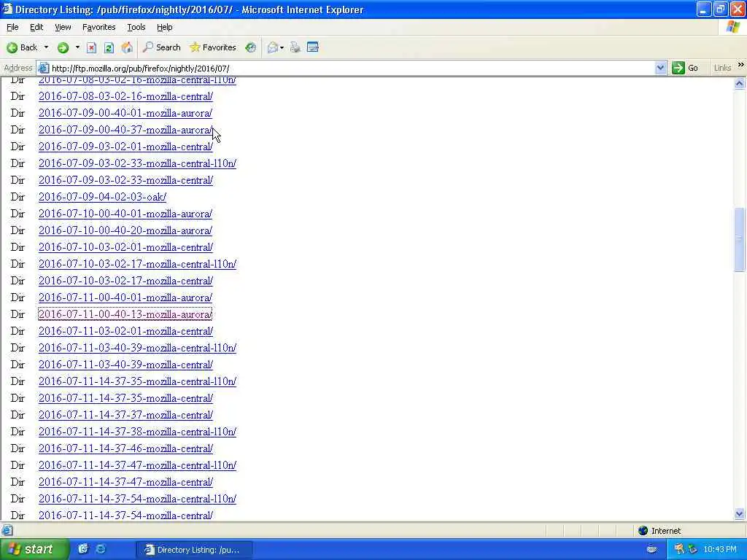Open 2016-07-11-14-37-38-mozilla-central-l10n/ link
This screenshot has width=747, height=560.
(137, 432)
